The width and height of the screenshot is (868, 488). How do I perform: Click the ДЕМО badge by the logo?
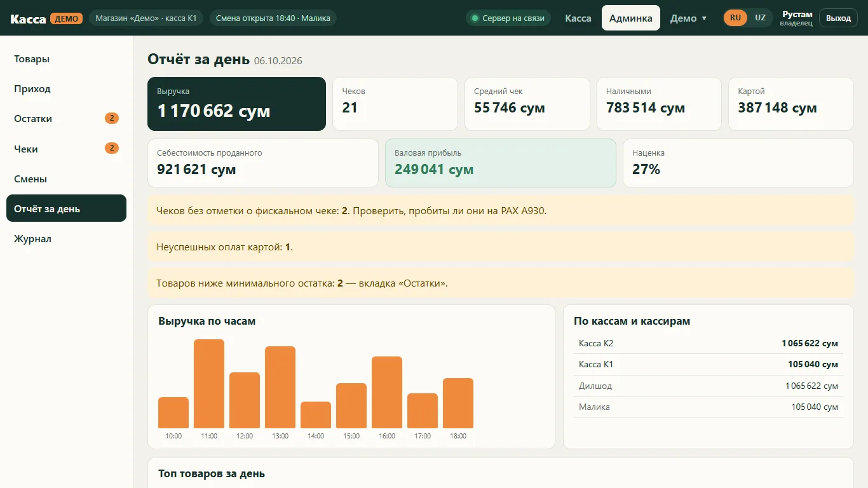coord(66,18)
